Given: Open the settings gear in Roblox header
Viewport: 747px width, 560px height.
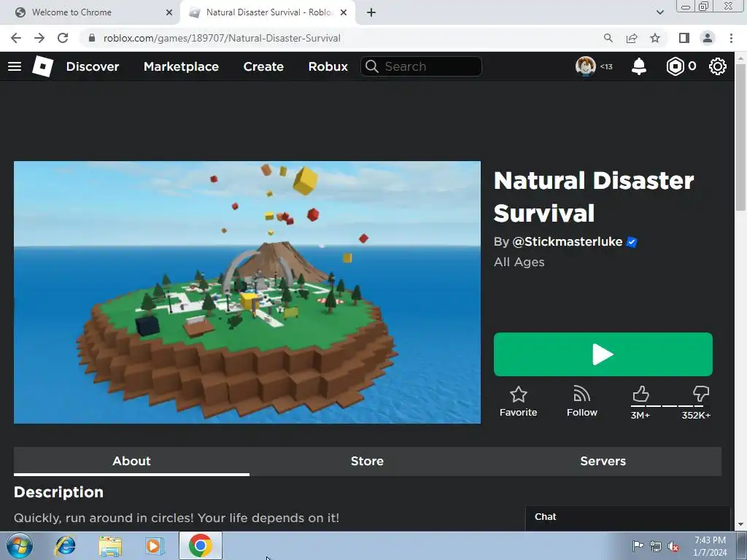Looking at the screenshot, I should pos(718,66).
